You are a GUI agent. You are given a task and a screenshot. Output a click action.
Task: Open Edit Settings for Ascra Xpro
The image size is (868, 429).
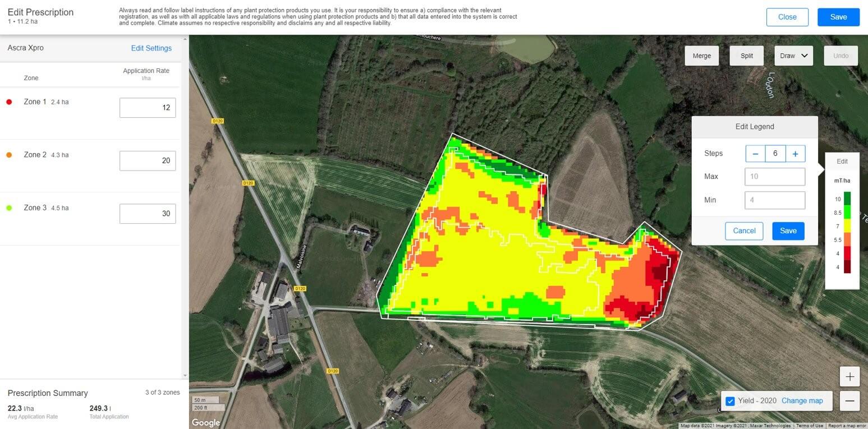pos(151,48)
